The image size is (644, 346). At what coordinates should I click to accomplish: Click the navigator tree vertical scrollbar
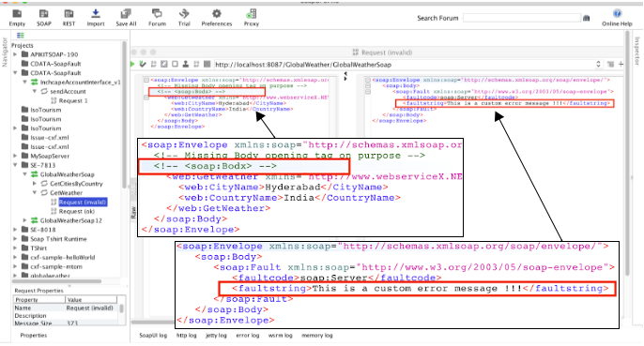125,115
